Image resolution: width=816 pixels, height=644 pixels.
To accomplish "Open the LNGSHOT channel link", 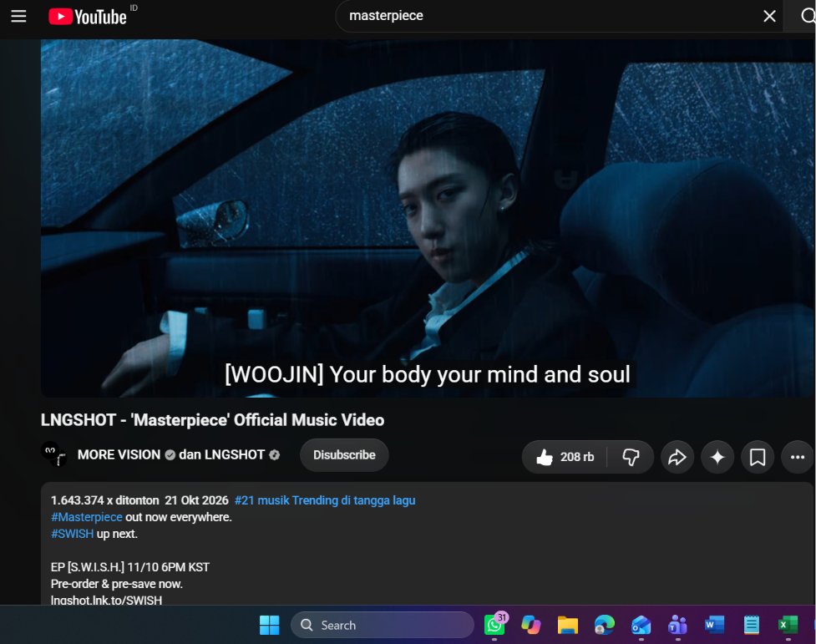I will (x=234, y=454).
